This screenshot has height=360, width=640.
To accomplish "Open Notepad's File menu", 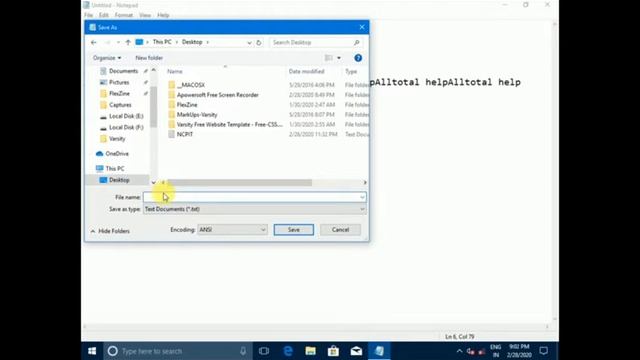I will 89,15.
